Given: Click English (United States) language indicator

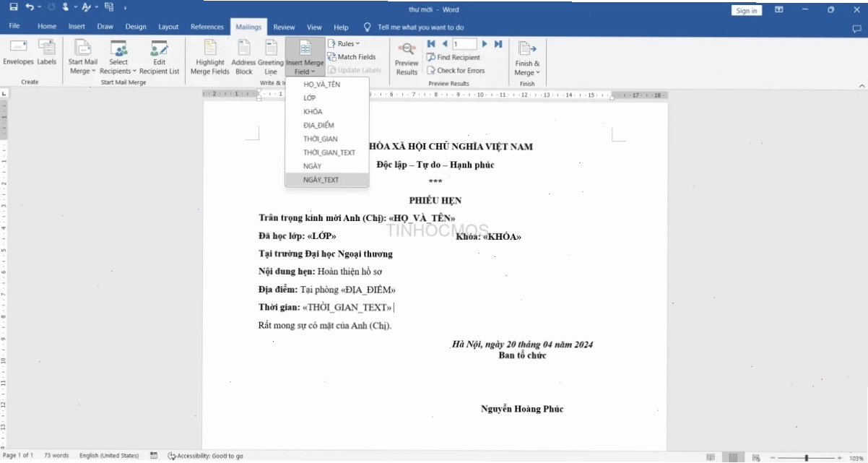Looking at the screenshot, I should (109, 456).
